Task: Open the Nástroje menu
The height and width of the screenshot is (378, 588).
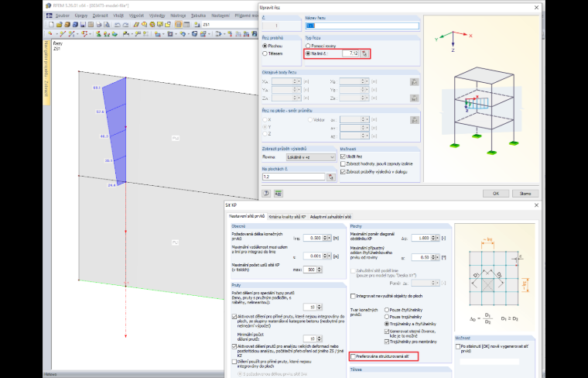Action: pyautogui.click(x=178, y=15)
